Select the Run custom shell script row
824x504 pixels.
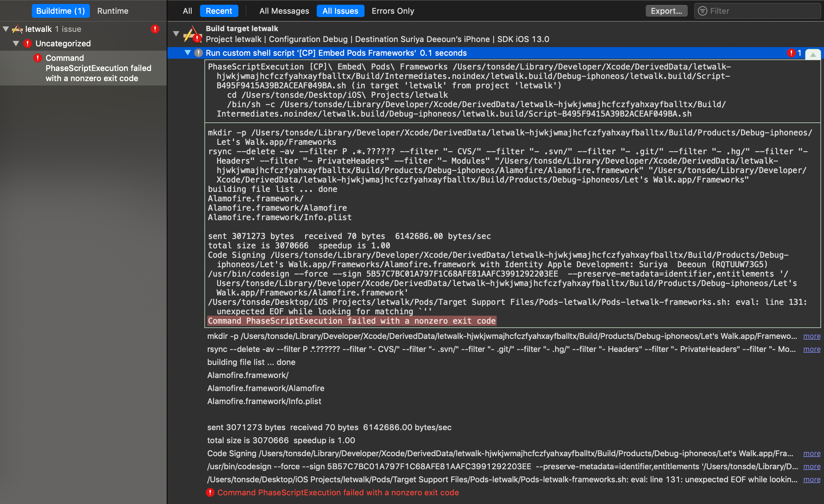point(495,53)
